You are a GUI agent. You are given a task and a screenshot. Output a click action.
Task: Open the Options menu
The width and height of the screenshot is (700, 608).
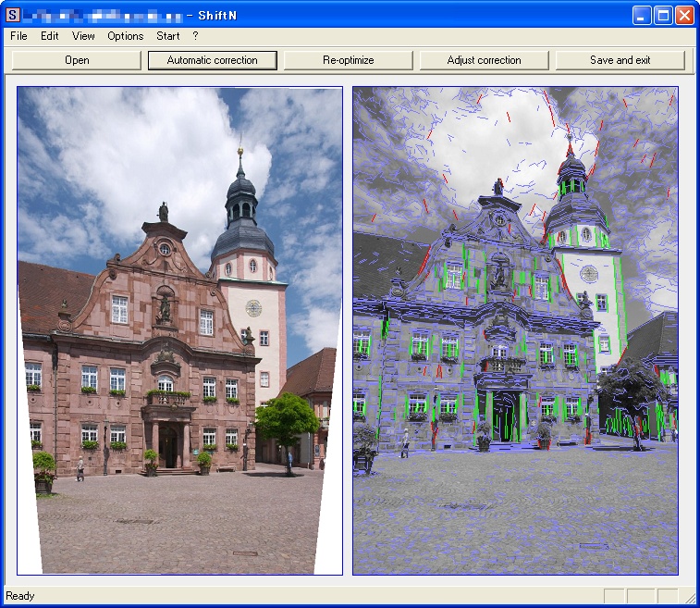click(x=126, y=36)
